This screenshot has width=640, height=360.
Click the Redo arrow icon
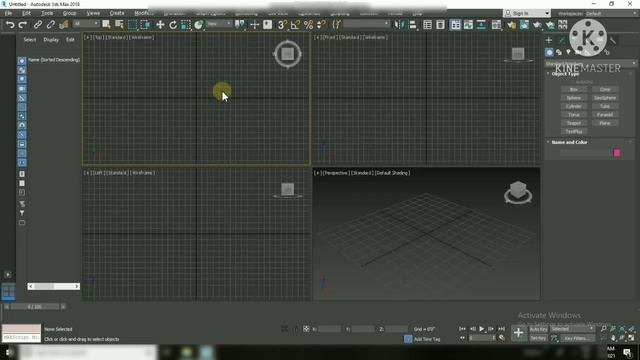(x=23, y=25)
